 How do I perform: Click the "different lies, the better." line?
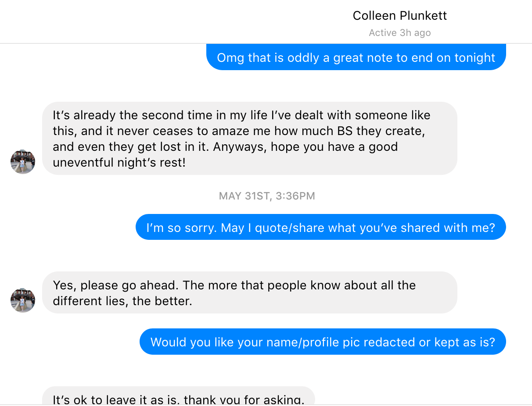click(122, 301)
